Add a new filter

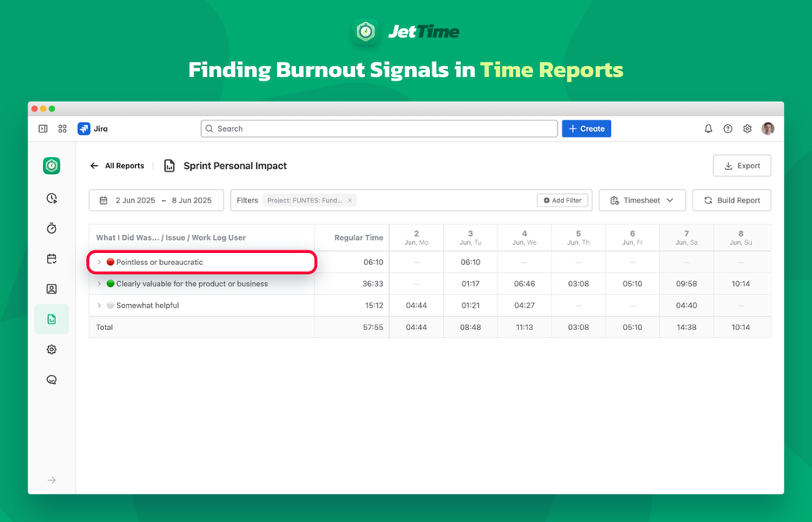[x=562, y=200]
